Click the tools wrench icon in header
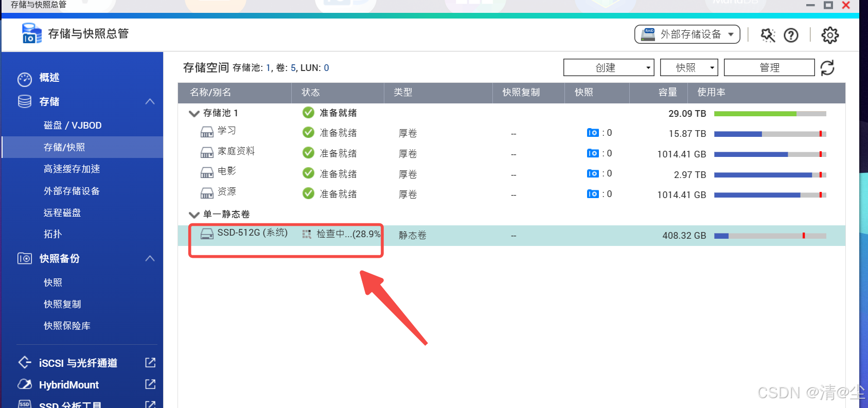 pyautogui.click(x=768, y=35)
